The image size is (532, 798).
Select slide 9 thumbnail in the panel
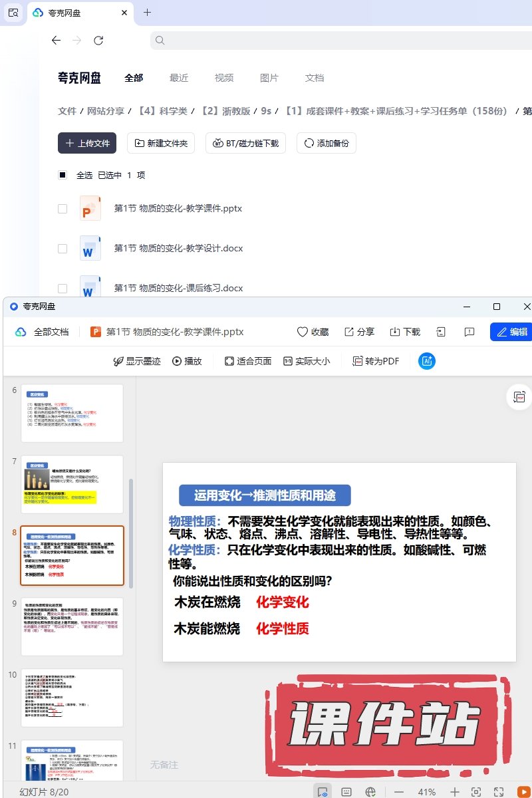coord(72,626)
